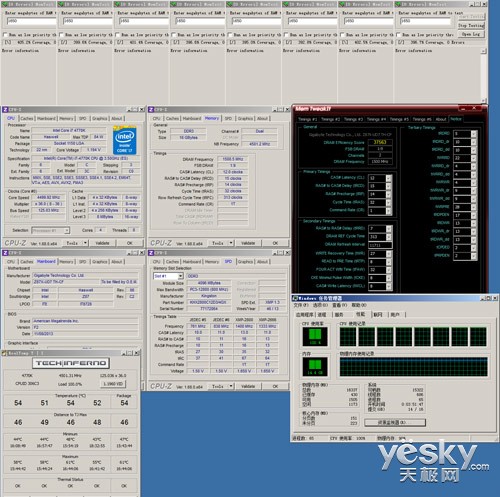
Task: Click the DRAM Refresh Interval field in MemTweakIt
Action: pos(380,245)
